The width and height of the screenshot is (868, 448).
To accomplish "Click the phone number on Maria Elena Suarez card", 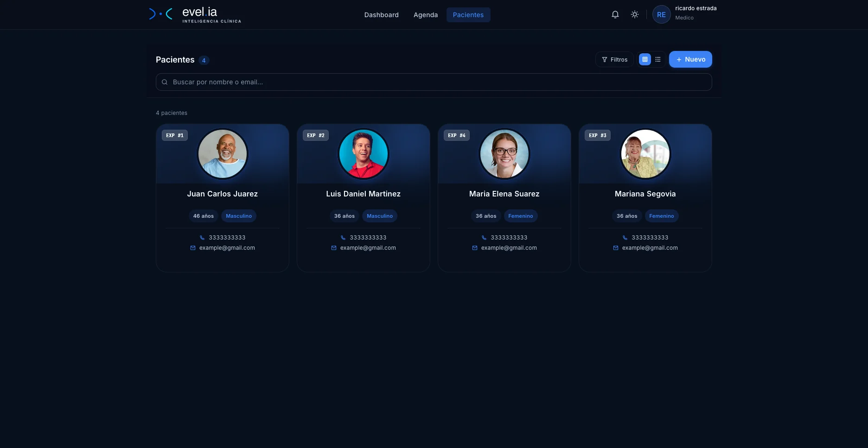I will tap(509, 238).
